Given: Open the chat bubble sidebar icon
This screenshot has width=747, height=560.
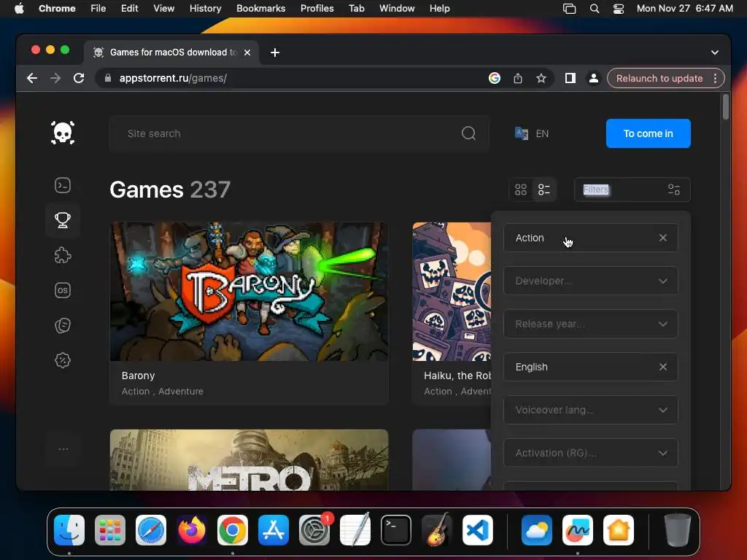Looking at the screenshot, I should 63,325.
